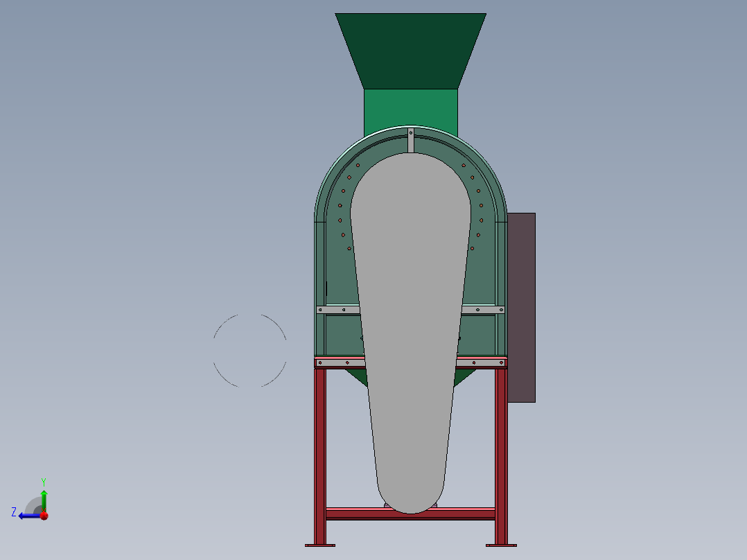Viewport: 747px width, 560px height.
Task: Select the right horizontal grey bracket strip
Action: (x=483, y=310)
